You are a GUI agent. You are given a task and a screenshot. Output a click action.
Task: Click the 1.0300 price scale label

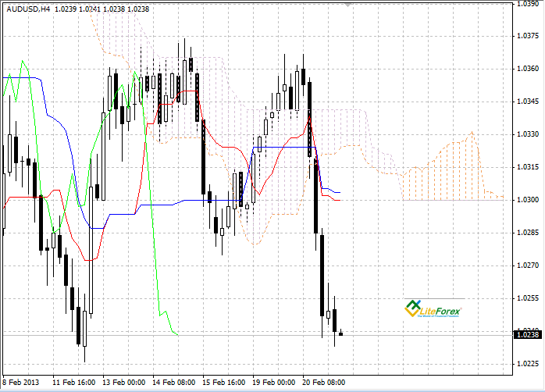point(528,200)
